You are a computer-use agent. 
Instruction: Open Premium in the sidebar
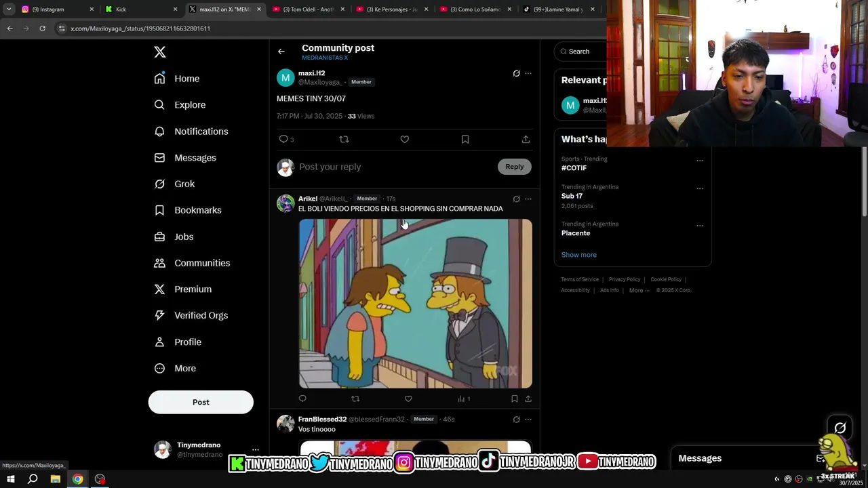click(183, 289)
